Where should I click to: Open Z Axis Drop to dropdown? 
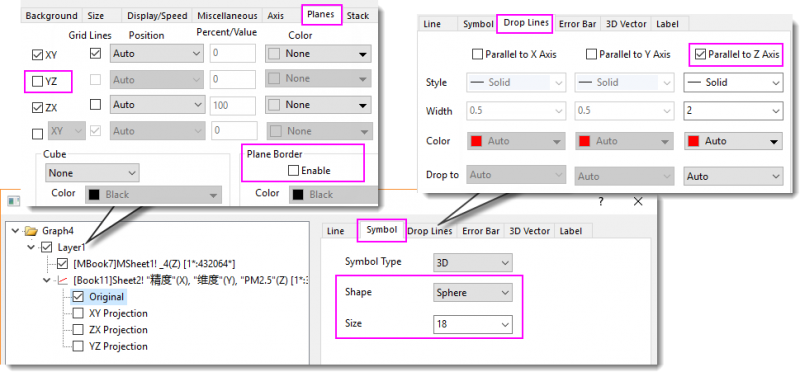point(733,177)
